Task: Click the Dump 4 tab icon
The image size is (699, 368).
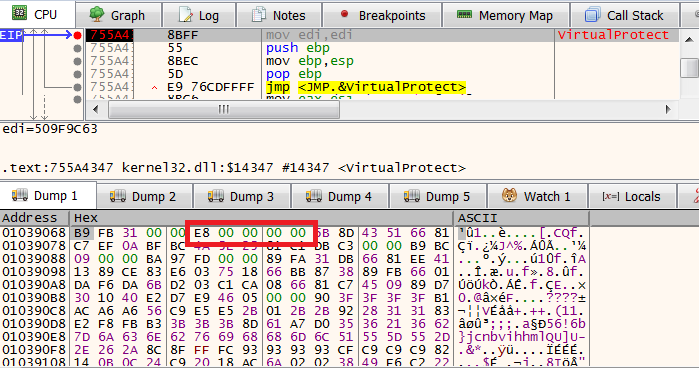Action: [x=314, y=196]
